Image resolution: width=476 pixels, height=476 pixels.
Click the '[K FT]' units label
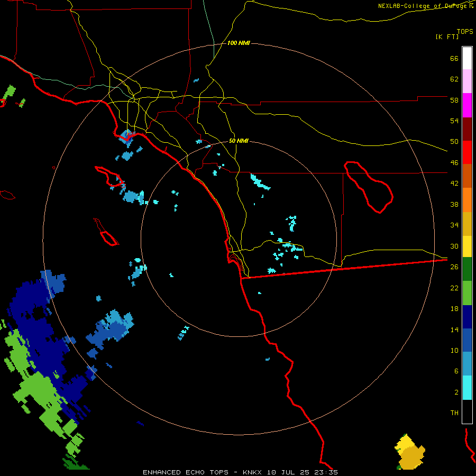click(447, 36)
